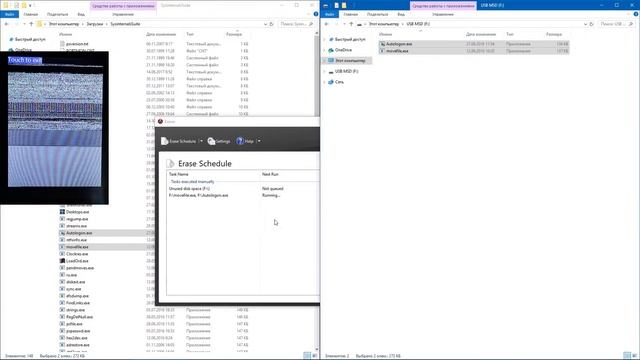The image size is (640, 360).
Task: Select Autologon.exe in the USB MSD window
Action: tap(474, 44)
